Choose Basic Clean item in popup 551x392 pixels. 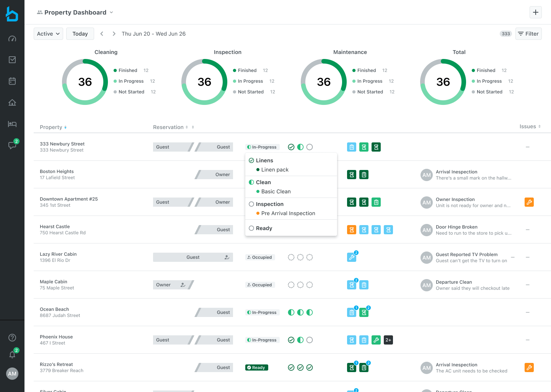[x=275, y=191]
